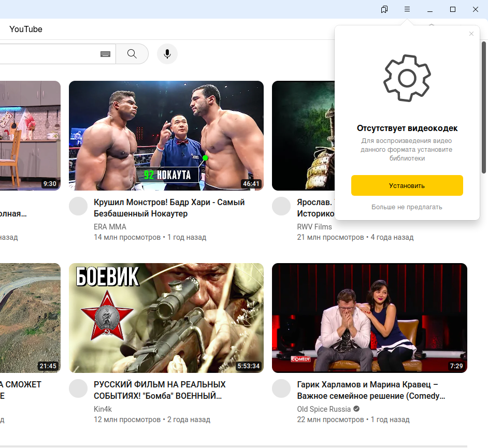The height and width of the screenshot is (448, 488).
Task: Click text 21 млн просмотров • 4 года назад
Action: pos(355,237)
